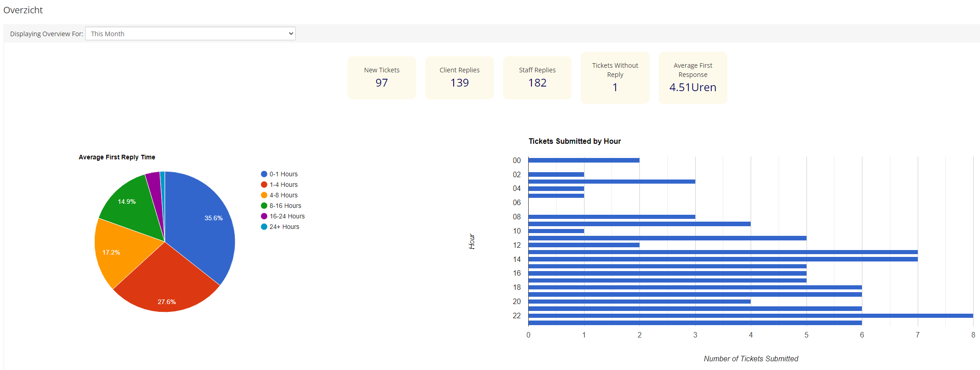The image size is (980, 370).
Task: Click the orange 4-8 Hours legend dot
Action: (264, 195)
